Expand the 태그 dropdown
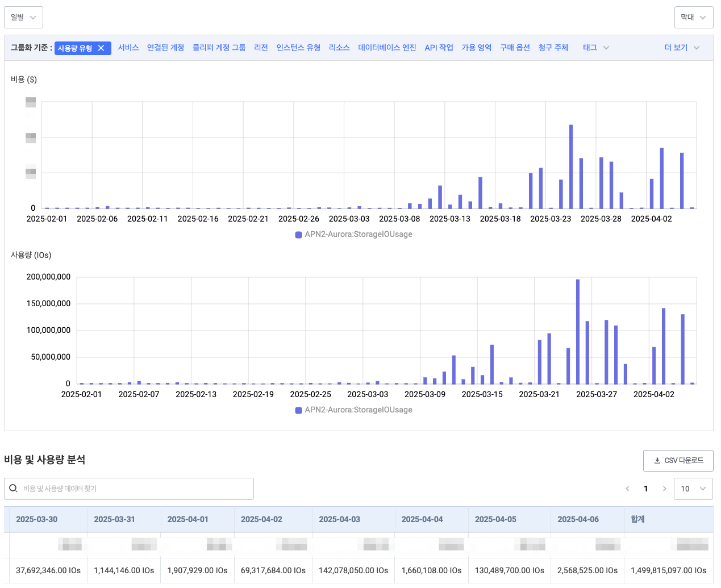The image size is (721, 588). tap(596, 48)
